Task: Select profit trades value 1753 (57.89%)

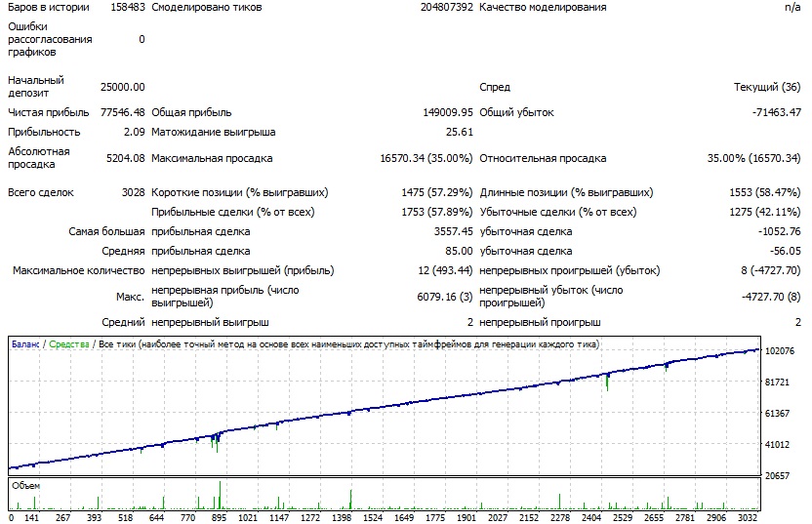Action: [437, 213]
